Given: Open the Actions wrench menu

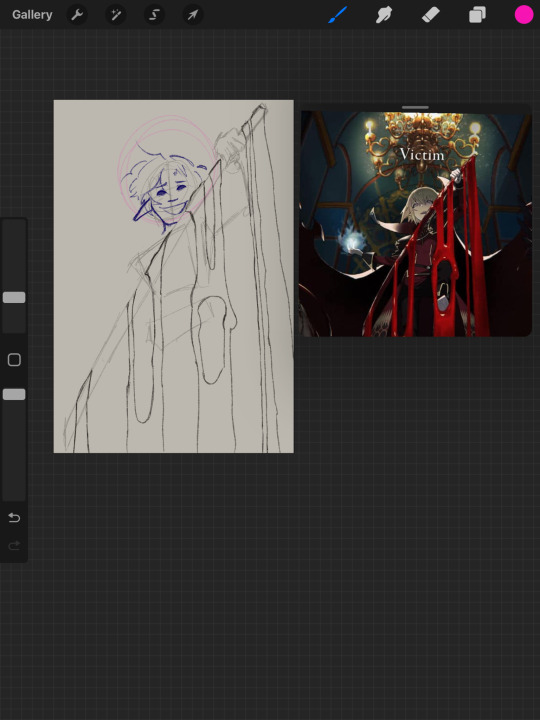Looking at the screenshot, I should click(77, 15).
